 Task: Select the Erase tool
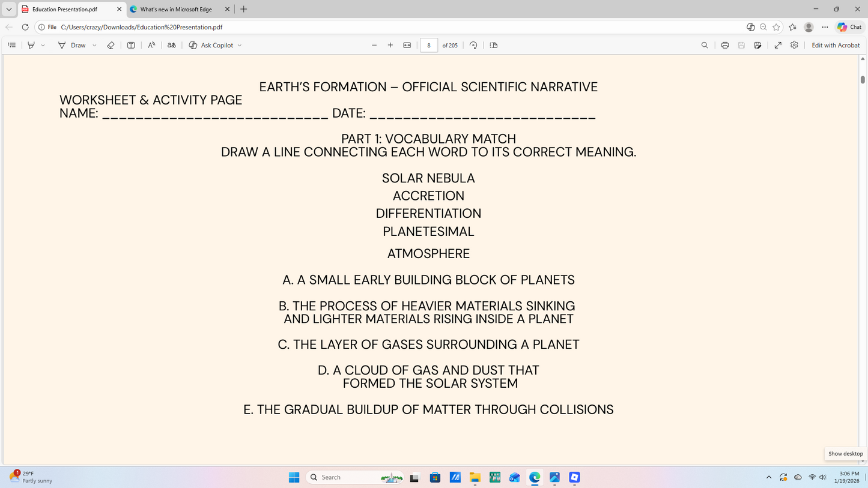pos(111,45)
